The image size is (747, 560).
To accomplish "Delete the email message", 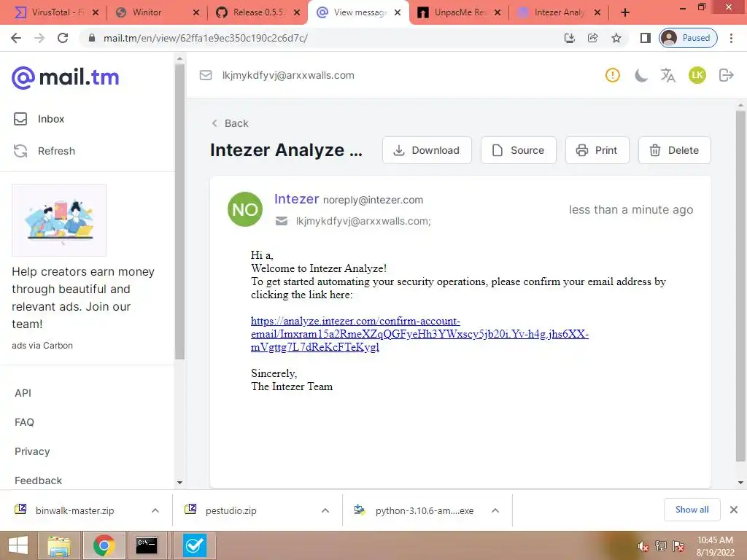I will pyautogui.click(x=675, y=150).
